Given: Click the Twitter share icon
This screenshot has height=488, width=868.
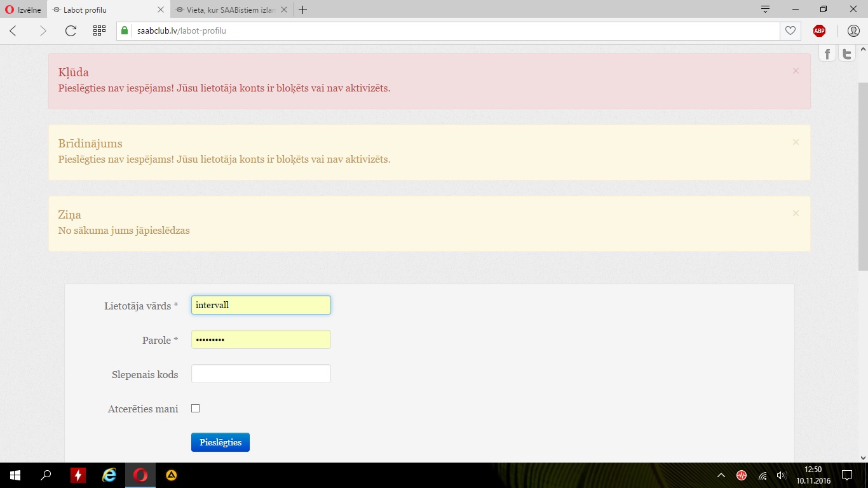Looking at the screenshot, I should point(846,54).
